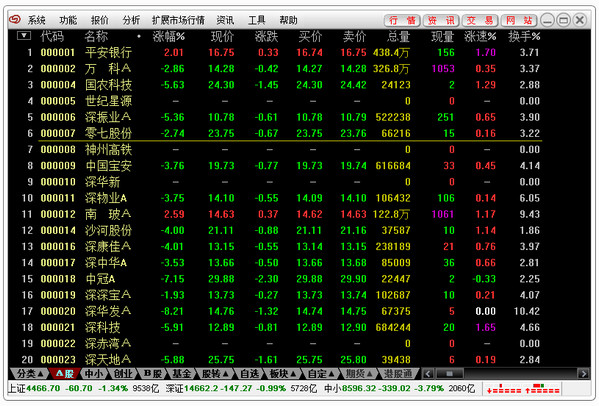Sort by the 代码 column header
This screenshot has height=406, width=599.
pyautogui.click(x=52, y=37)
